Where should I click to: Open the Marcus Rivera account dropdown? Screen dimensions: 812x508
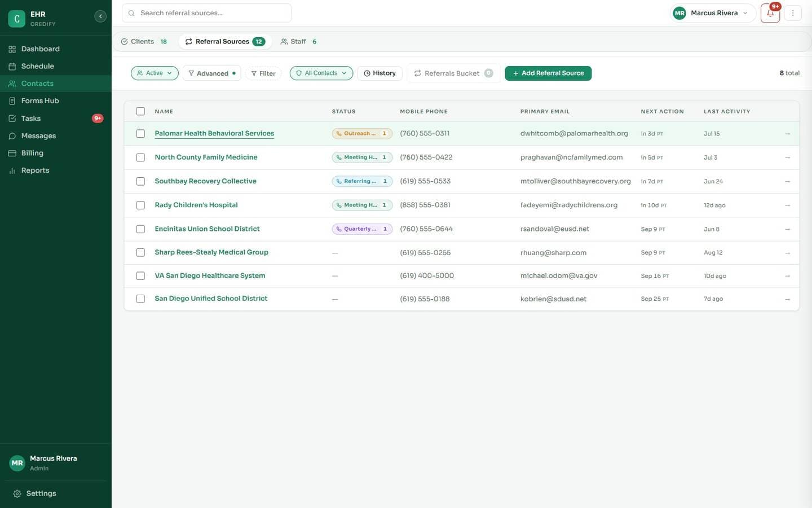(713, 13)
